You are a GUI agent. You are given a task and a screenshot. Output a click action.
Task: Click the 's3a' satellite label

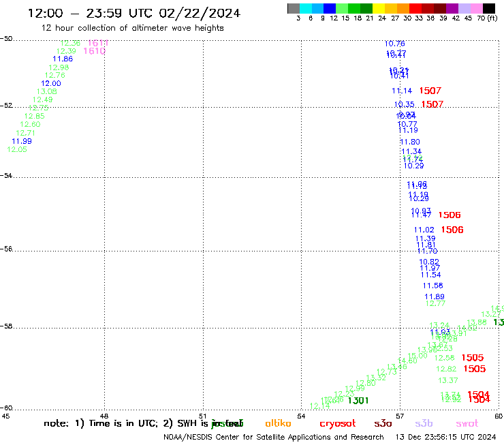[383, 423]
